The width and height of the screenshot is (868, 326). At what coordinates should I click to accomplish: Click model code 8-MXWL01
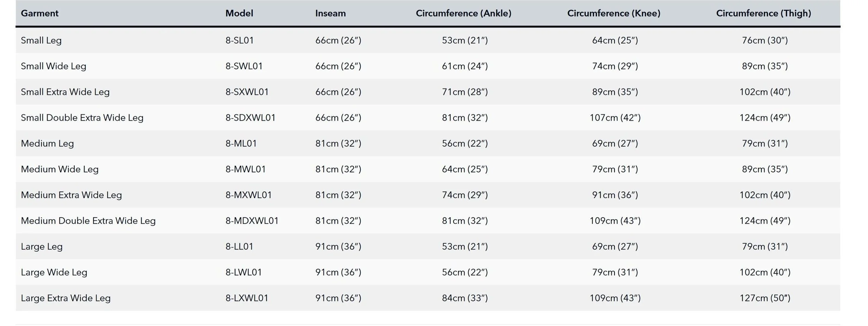(x=249, y=195)
